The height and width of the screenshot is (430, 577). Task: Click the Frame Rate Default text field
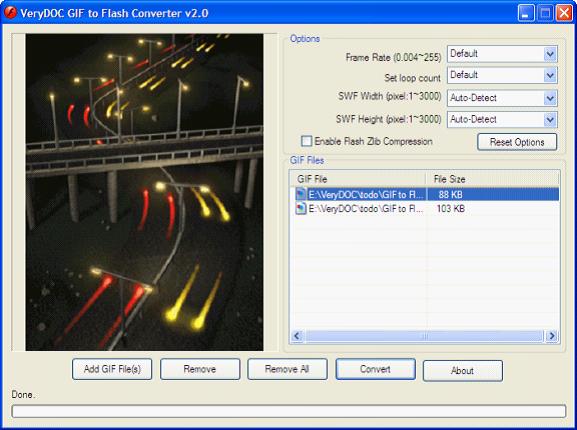click(x=496, y=54)
